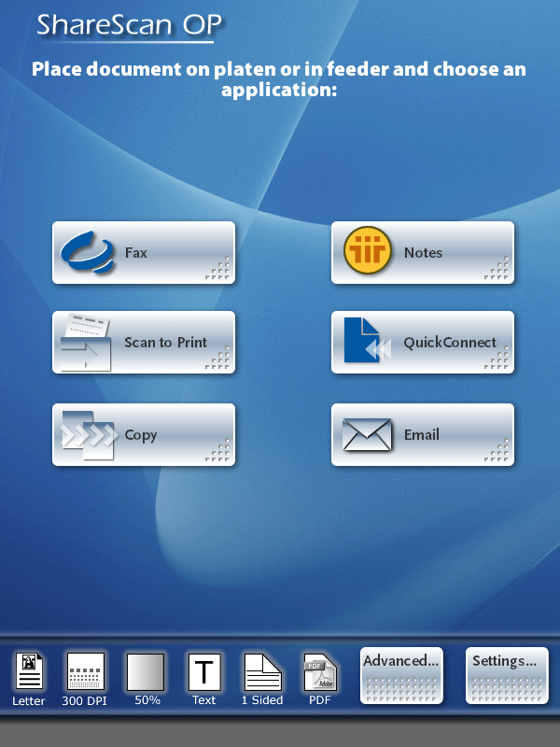Select the Text mode T icon

click(204, 672)
